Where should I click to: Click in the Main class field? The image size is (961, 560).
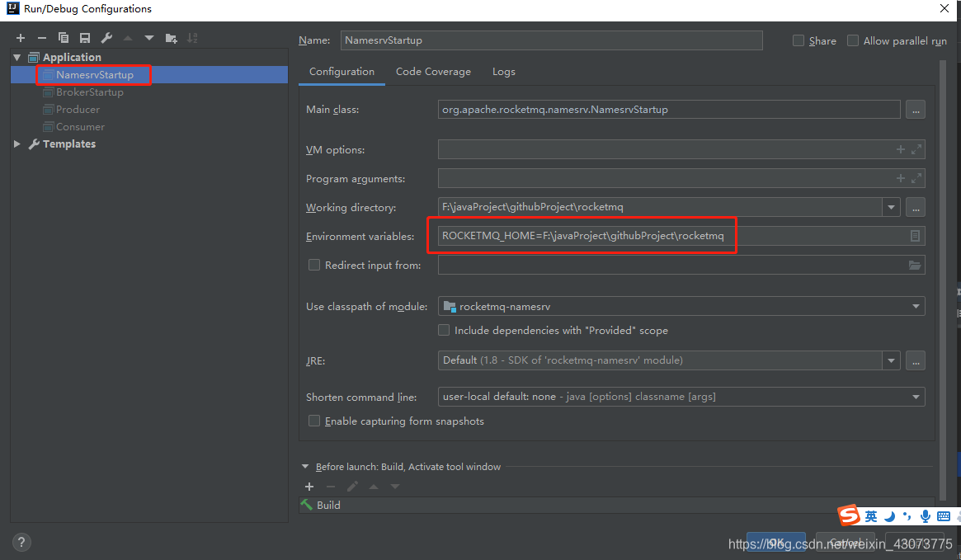coord(669,110)
